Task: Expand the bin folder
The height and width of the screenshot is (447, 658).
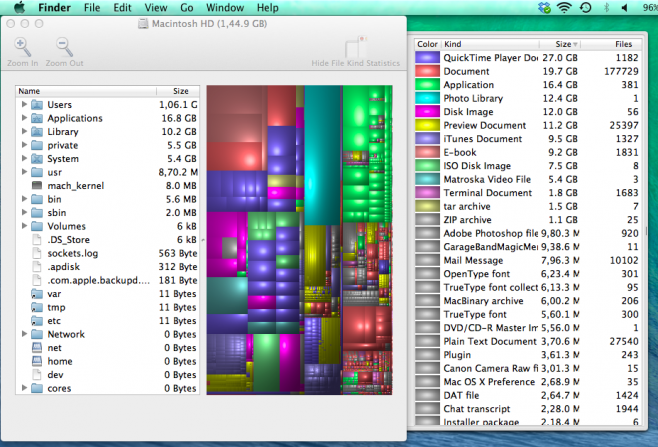Action: pos(24,199)
